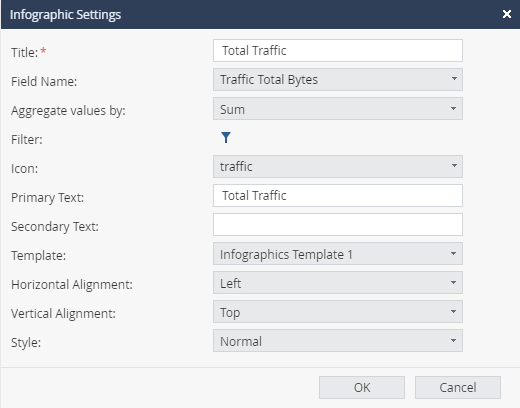Click into the Primary Text field
Screen dimensions: 520x408
tap(338, 196)
